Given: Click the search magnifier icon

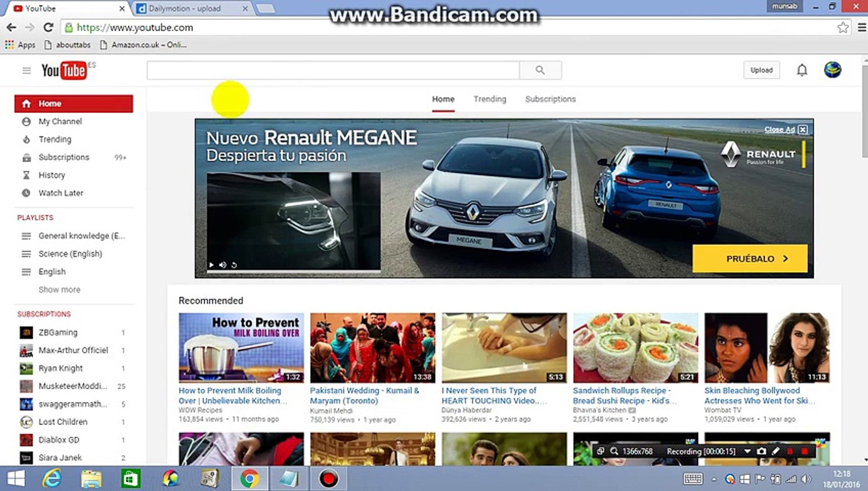Looking at the screenshot, I should tap(540, 70).
